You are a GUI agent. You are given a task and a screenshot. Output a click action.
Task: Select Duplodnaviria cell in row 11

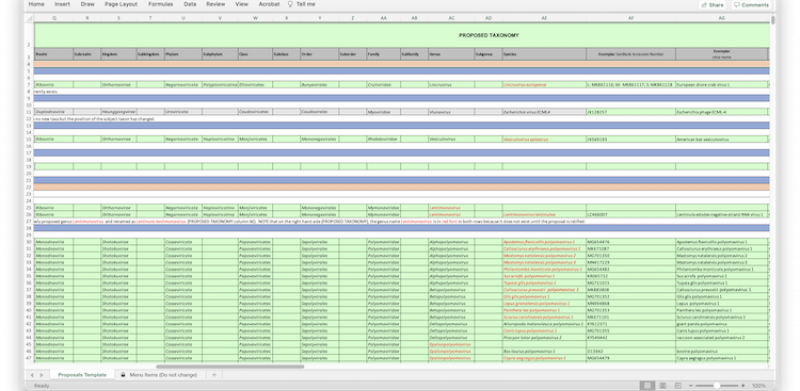pyautogui.click(x=54, y=112)
